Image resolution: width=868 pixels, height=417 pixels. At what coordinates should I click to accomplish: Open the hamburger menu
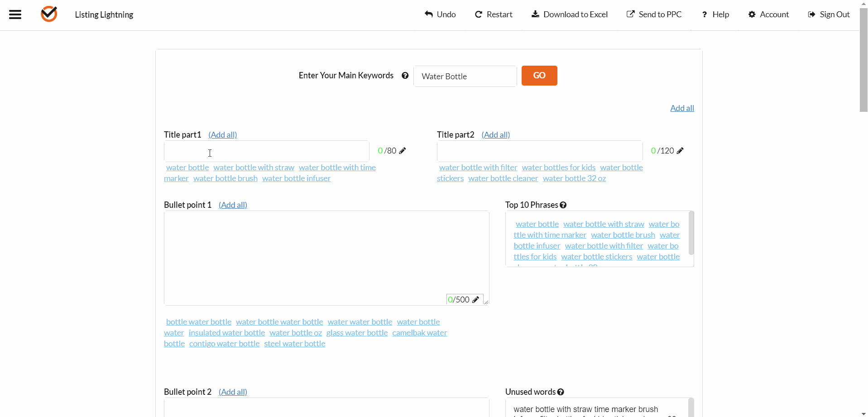(x=15, y=14)
